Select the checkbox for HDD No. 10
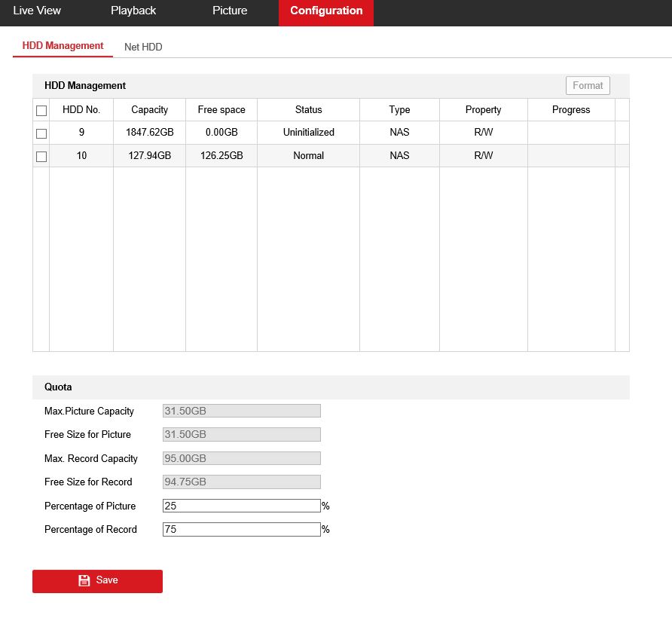The image size is (672, 618). (41, 157)
